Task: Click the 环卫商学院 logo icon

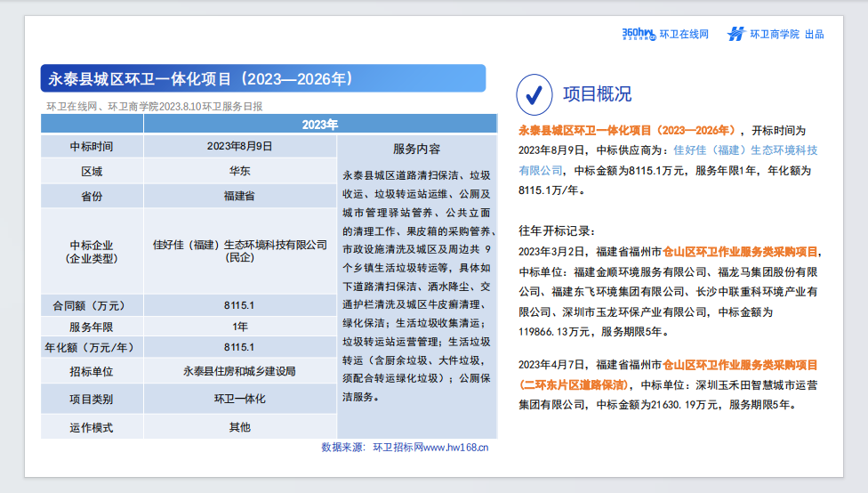Action: pyautogui.click(x=735, y=35)
